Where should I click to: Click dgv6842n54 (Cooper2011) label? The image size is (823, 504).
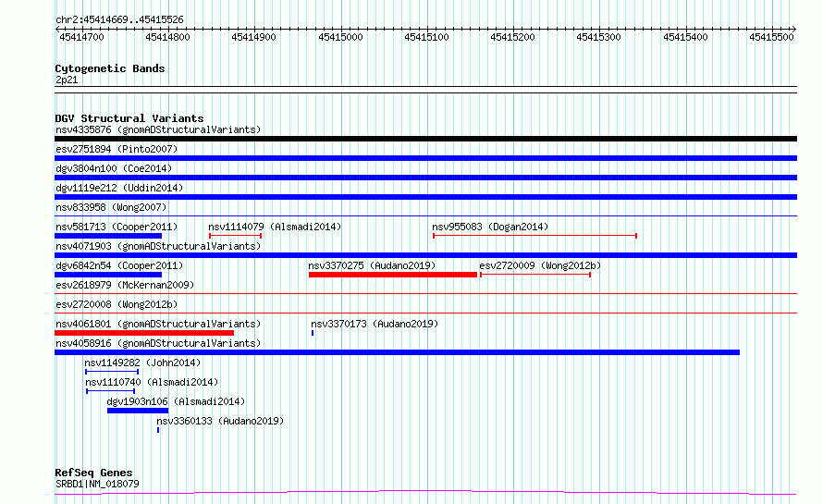pyautogui.click(x=119, y=265)
